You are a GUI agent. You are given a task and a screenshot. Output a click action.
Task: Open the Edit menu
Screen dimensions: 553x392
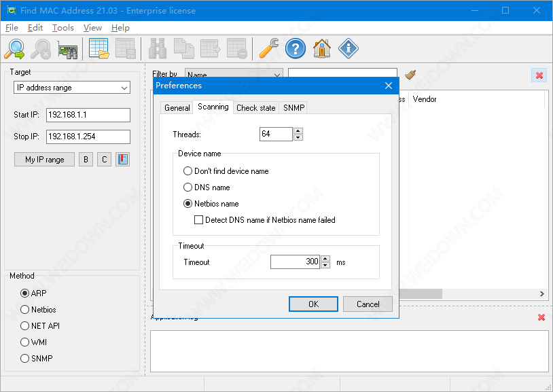(x=35, y=28)
